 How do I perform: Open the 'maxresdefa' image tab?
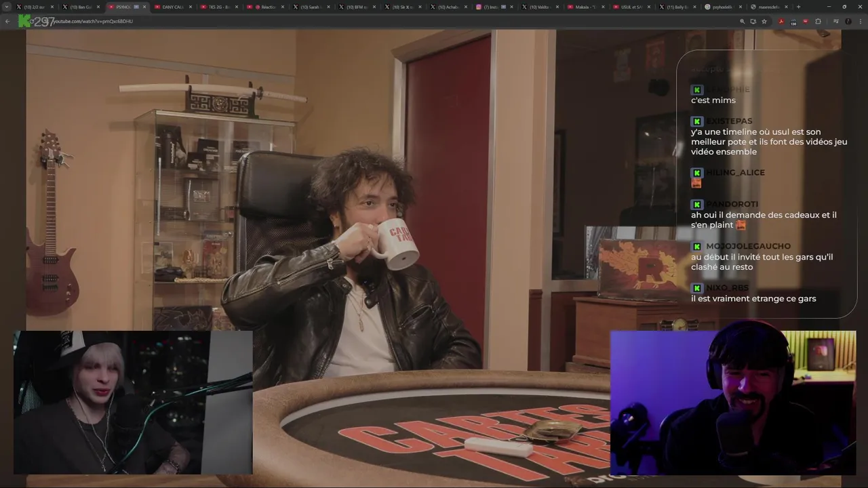click(770, 7)
